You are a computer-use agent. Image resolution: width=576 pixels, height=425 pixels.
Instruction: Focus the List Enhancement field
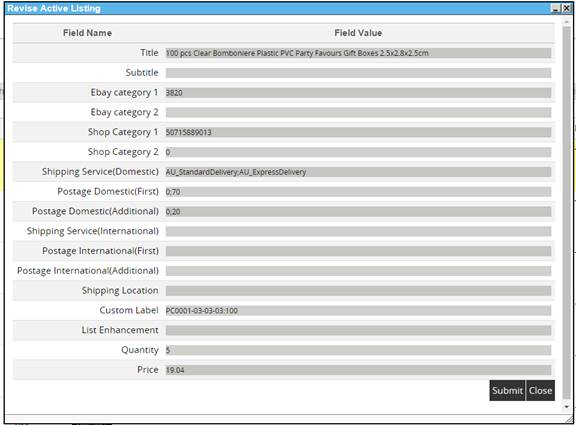(358, 331)
